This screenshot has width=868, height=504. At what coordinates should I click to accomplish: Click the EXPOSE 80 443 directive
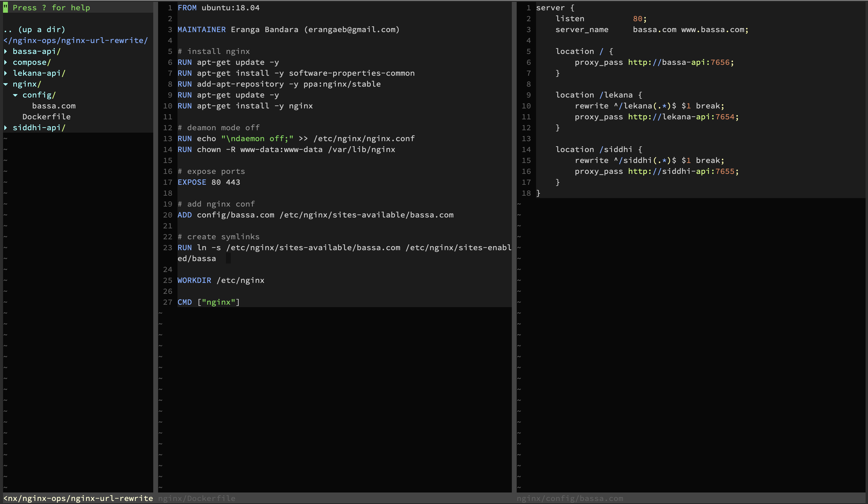tap(209, 182)
